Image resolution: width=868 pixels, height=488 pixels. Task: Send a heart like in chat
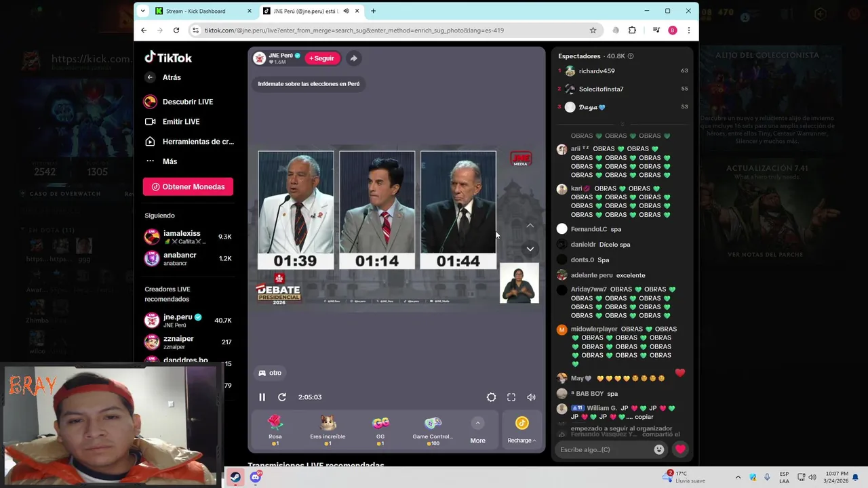click(680, 449)
